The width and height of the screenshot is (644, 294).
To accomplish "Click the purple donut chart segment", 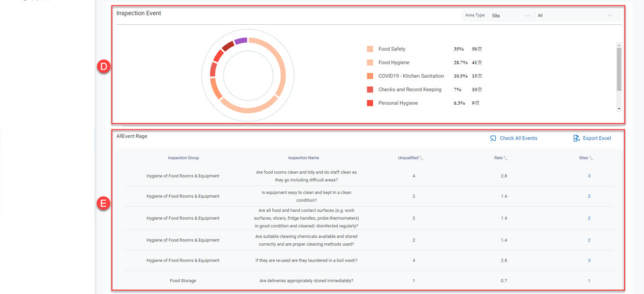I will point(241,41).
